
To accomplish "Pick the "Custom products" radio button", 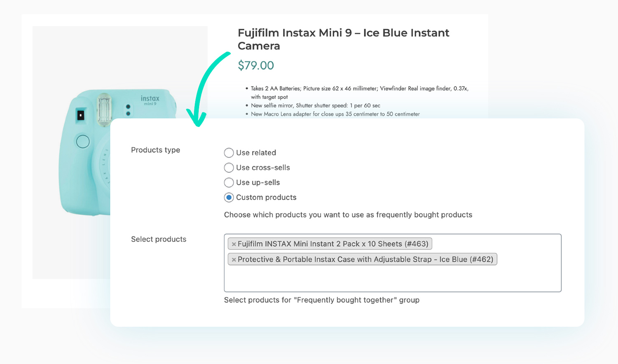I will pos(229,197).
